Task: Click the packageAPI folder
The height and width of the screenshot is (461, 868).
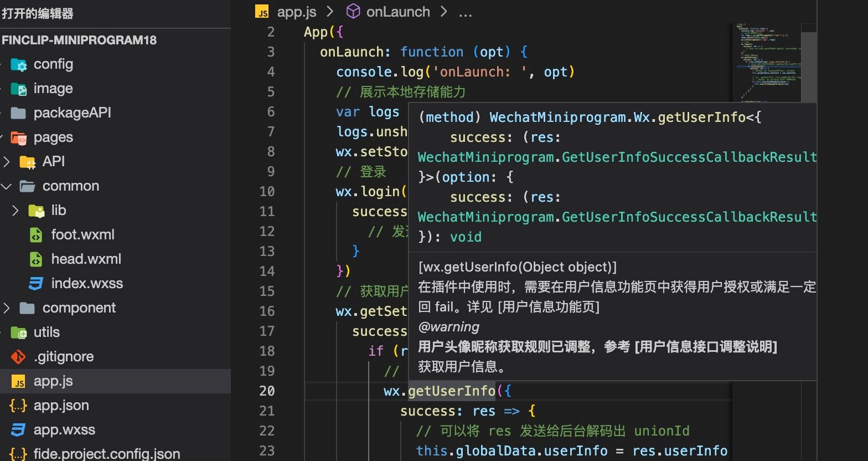Action: 72,113
